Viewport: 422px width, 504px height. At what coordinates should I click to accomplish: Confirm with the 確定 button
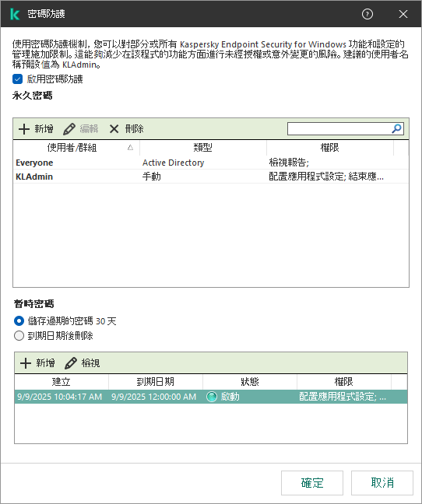coord(312,483)
